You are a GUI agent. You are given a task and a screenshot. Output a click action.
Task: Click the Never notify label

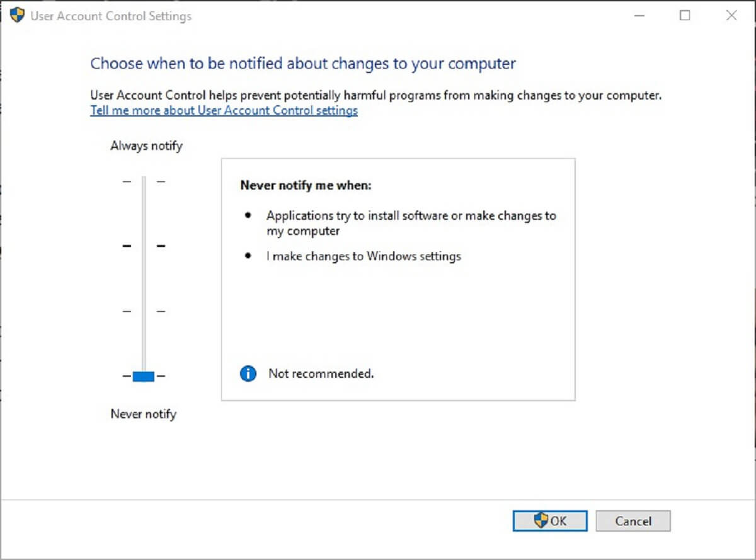142,414
